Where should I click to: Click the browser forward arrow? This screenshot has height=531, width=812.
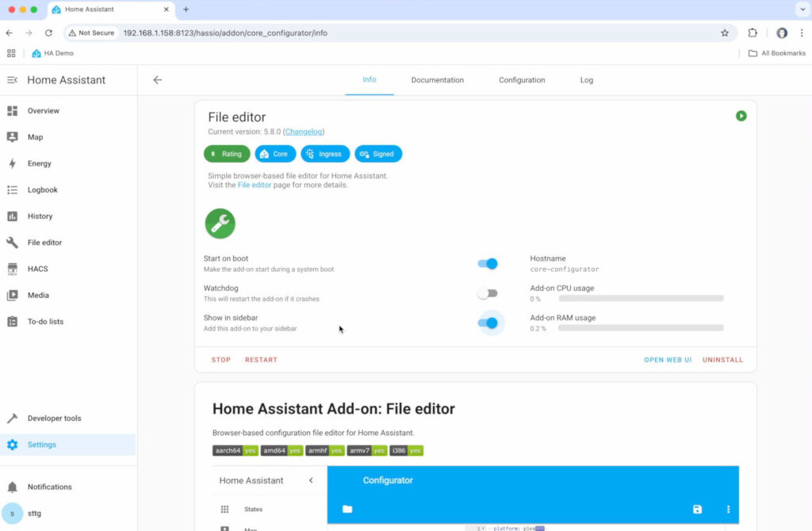point(29,33)
